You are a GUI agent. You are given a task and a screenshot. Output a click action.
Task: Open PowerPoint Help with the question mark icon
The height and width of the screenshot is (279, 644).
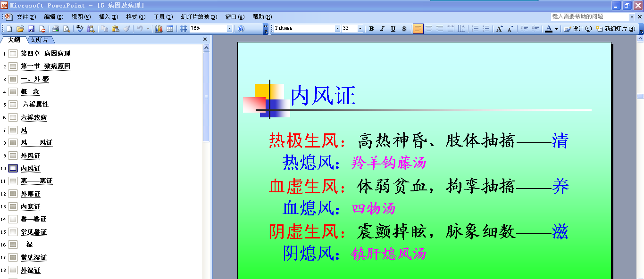tap(241, 29)
